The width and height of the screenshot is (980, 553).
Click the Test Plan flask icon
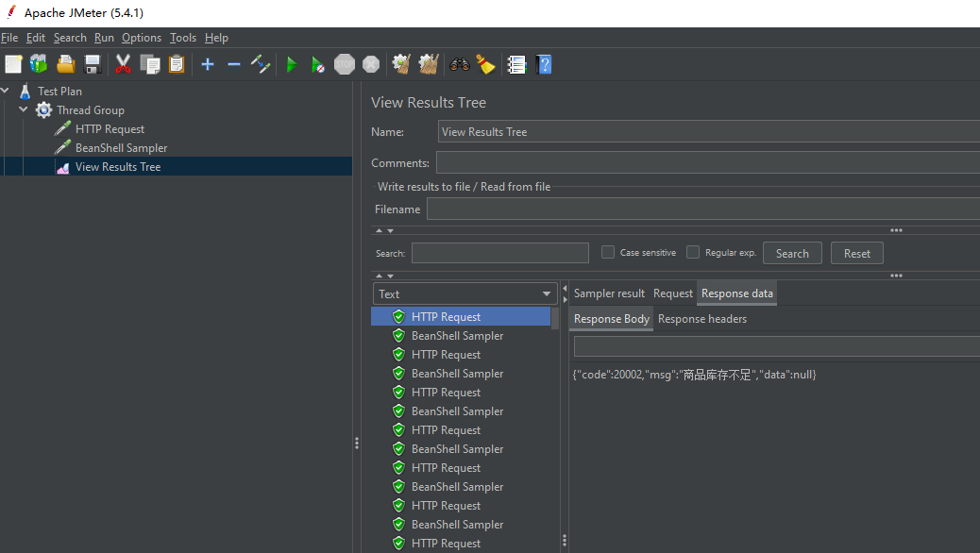pyautogui.click(x=25, y=92)
